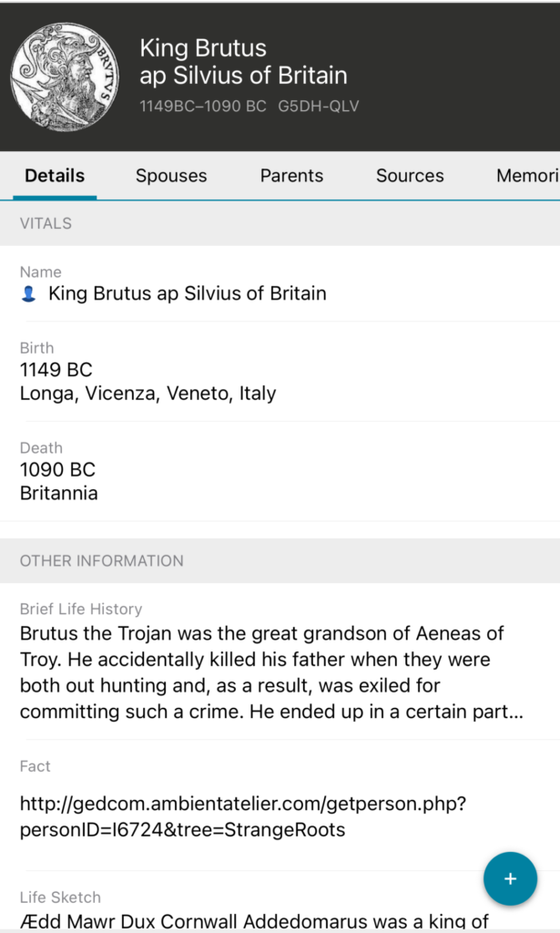Switch to the Spouses tab
This screenshot has height=933, width=560.
coord(171,176)
